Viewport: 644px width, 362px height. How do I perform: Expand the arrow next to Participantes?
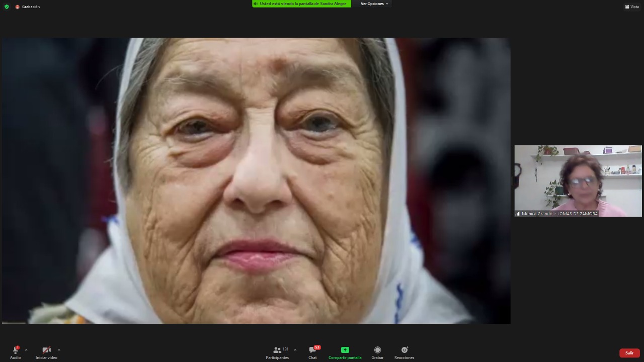pyautogui.click(x=295, y=350)
